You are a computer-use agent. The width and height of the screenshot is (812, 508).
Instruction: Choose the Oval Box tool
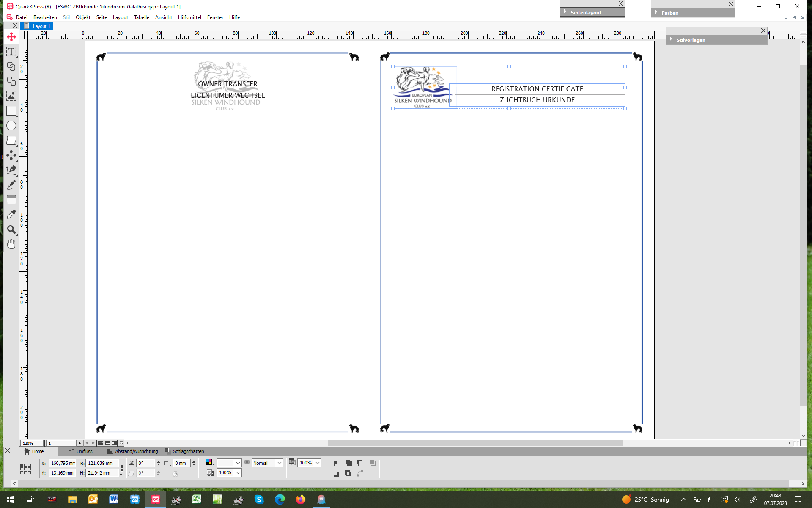(11, 126)
